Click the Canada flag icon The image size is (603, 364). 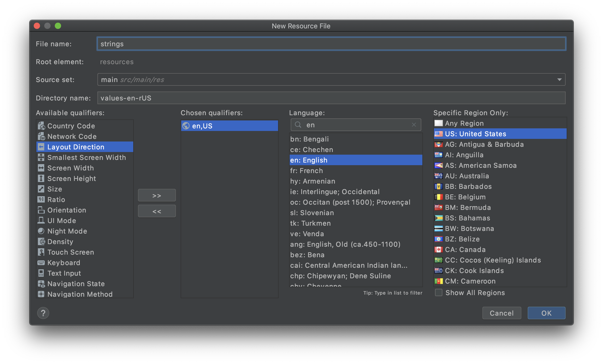tap(438, 249)
